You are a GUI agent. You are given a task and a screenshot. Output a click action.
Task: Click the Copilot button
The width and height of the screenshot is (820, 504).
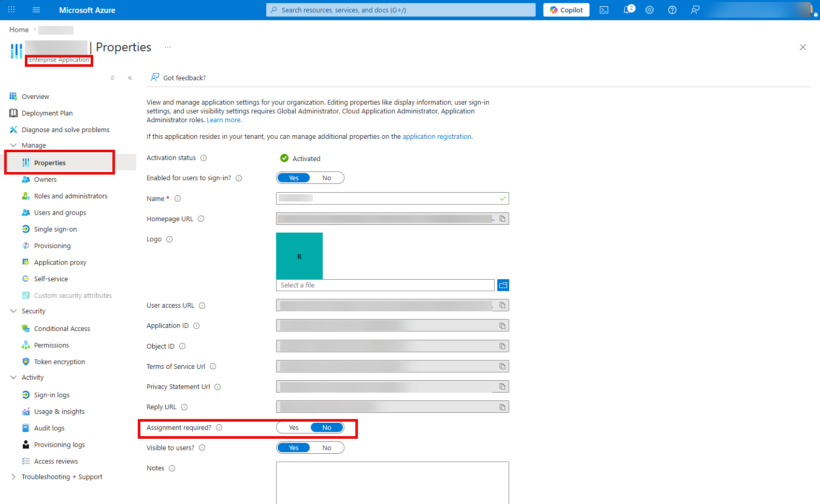(x=566, y=10)
